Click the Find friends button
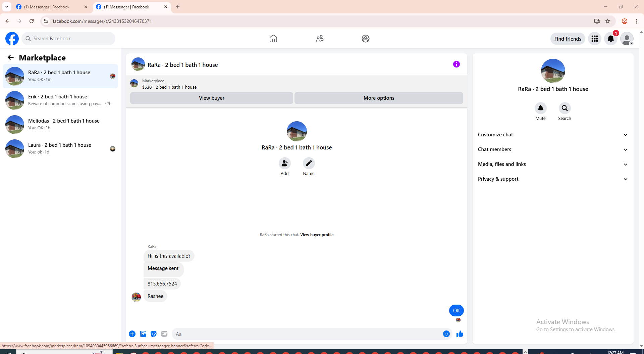This screenshot has width=644, height=354. click(x=568, y=39)
